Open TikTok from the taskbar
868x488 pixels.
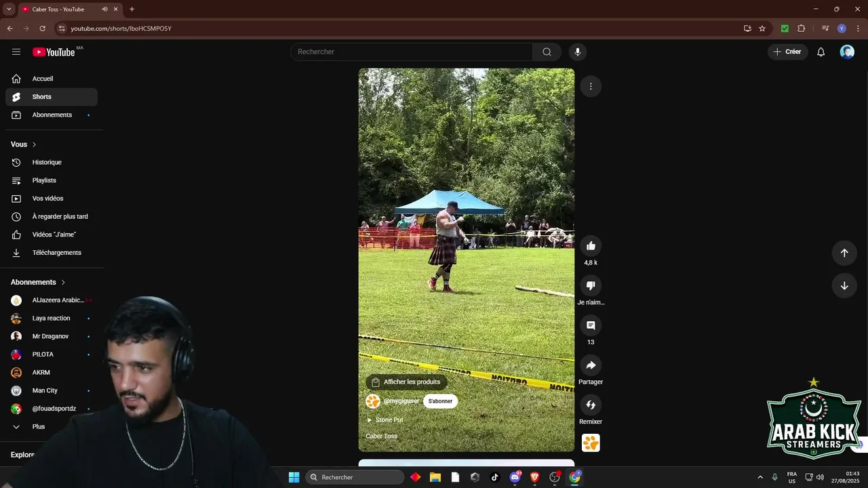(x=495, y=477)
